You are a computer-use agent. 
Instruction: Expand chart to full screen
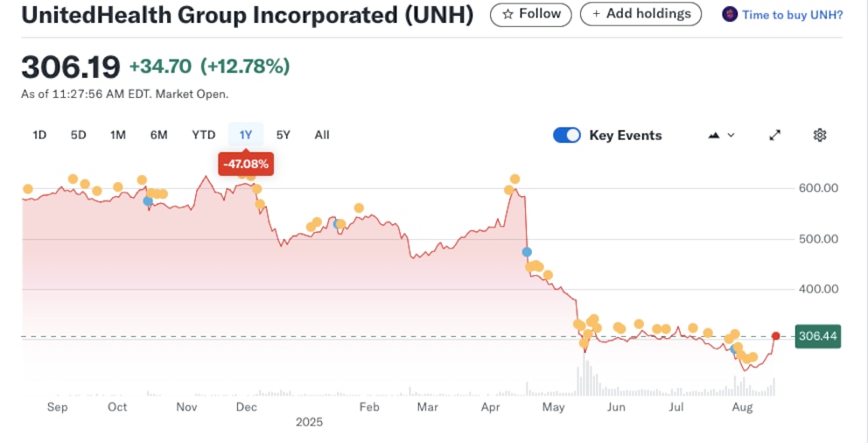coord(774,135)
